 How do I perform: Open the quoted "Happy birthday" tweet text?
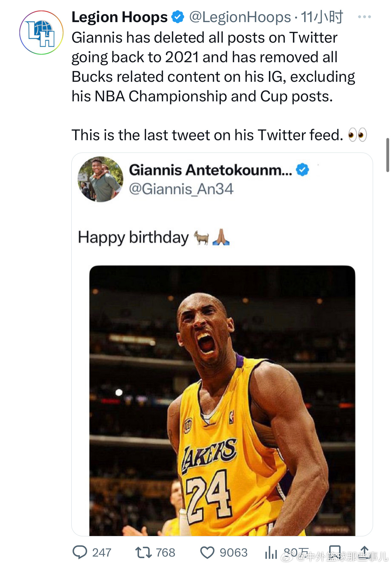(133, 237)
